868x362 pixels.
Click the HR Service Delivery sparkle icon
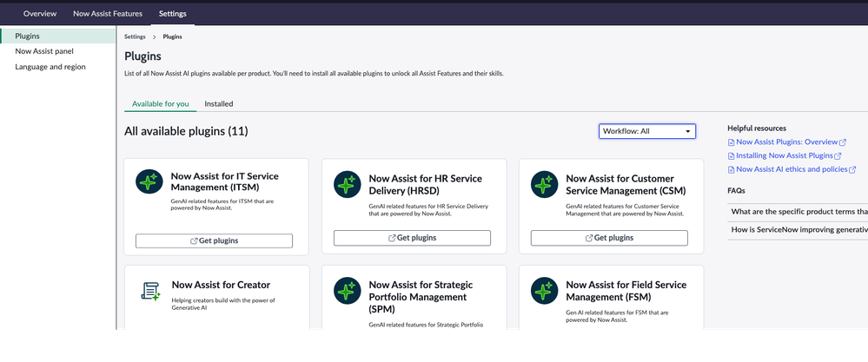[x=347, y=184]
